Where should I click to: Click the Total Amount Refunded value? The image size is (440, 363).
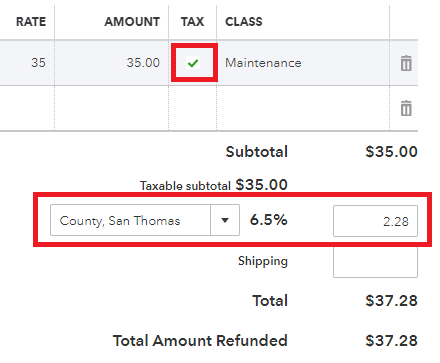coord(391,341)
